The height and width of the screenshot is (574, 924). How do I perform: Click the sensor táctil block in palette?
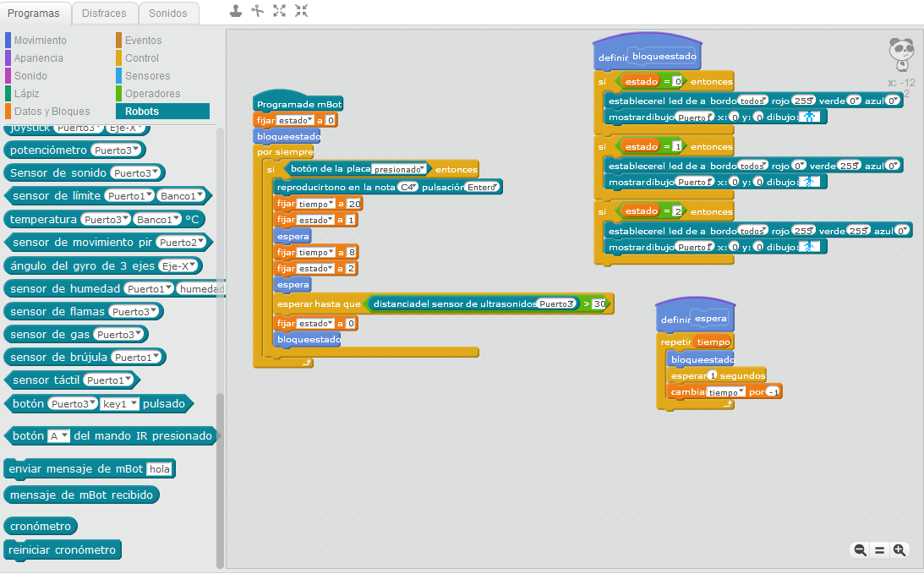coord(72,380)
